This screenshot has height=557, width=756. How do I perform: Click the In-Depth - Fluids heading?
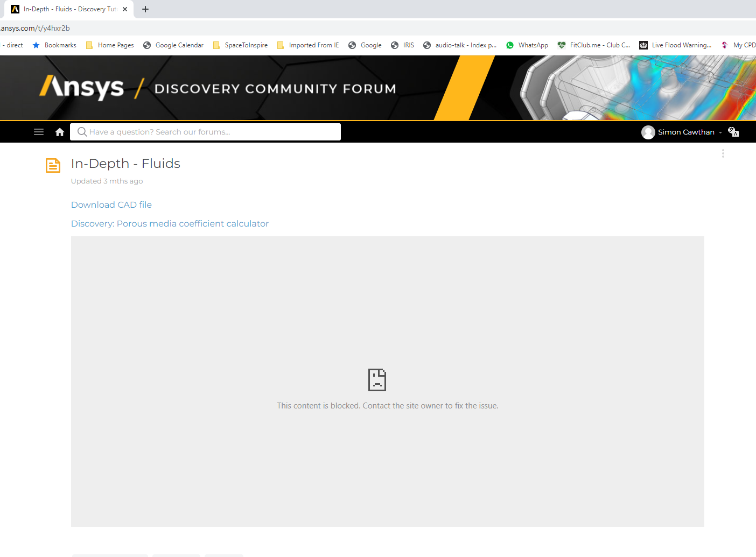(125, 163)
